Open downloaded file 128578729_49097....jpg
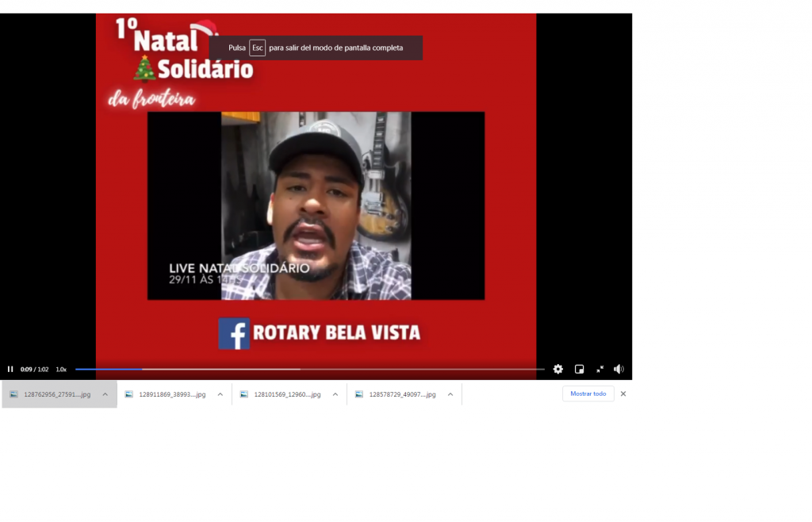Screen dimensions: 812x522 [402, 394]
